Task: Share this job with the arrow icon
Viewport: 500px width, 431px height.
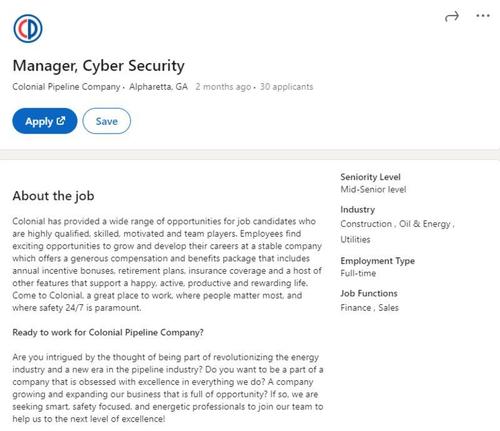Action: tap(452, 16)
